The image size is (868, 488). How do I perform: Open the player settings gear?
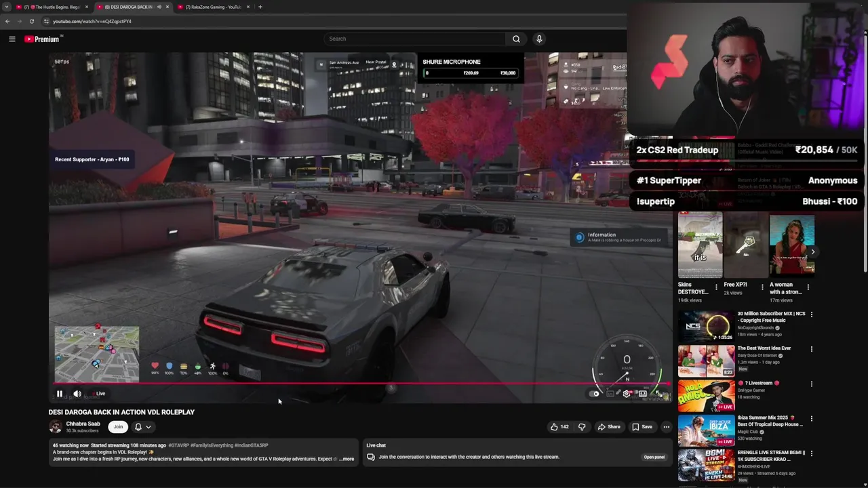click(626, 394)
